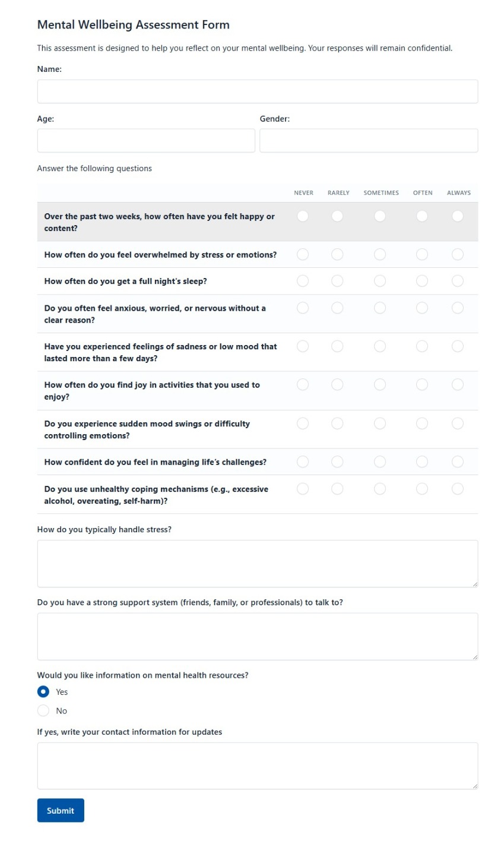Mark 'Often' for feeling anxious without clear reason
This screenshot has height=844, width=504.
tap(422, 308)
